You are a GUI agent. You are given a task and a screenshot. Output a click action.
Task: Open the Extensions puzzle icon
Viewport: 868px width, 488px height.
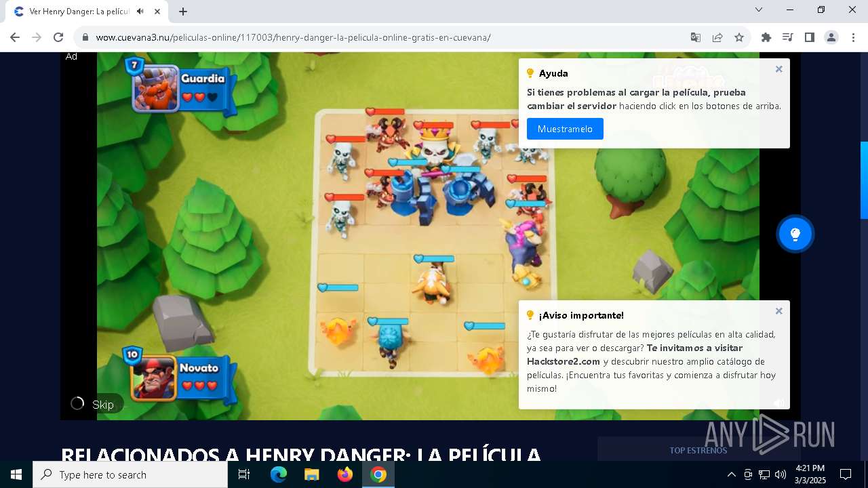point(766,37)
